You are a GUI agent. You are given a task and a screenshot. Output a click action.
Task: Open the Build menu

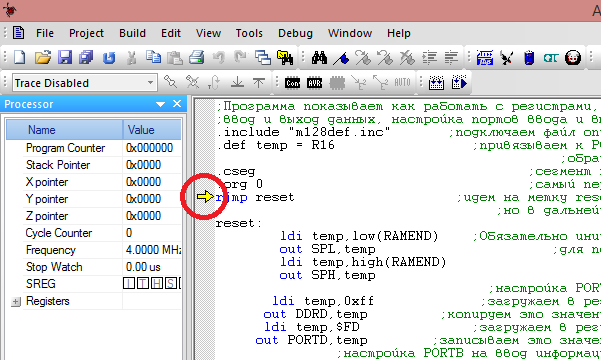click(x=132, y=33)
